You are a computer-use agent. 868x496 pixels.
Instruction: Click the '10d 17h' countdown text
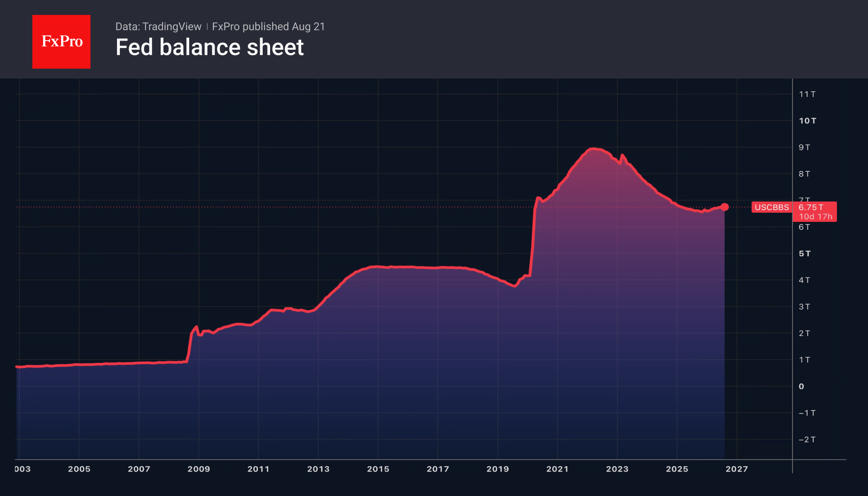coord(815,216)
